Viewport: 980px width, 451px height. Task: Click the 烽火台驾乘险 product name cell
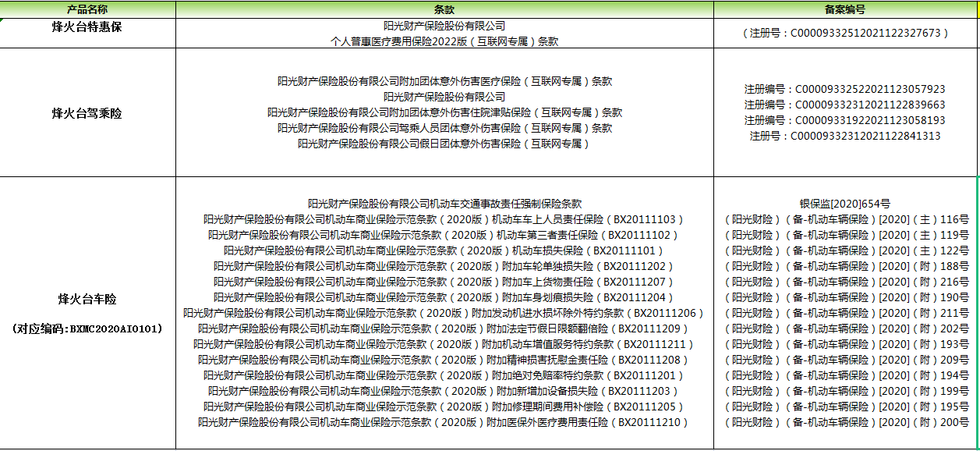coord(87,113)
